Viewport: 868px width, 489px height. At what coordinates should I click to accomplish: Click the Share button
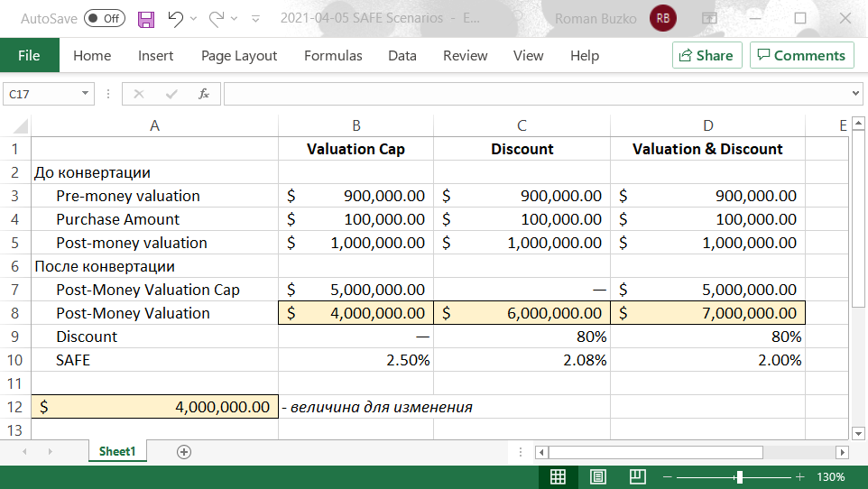coord(706,56)
